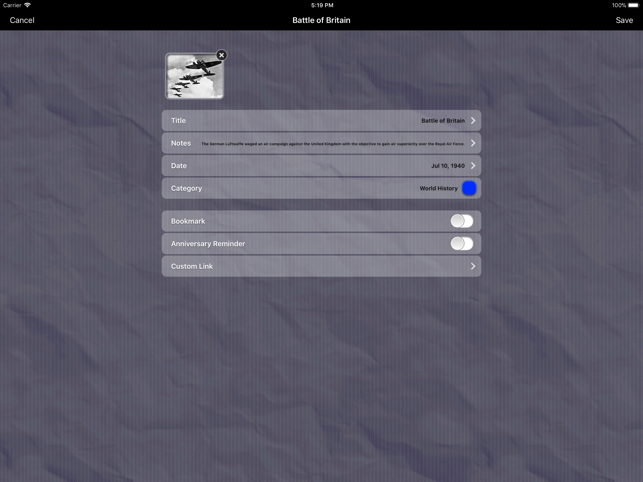Tap the Title label
This screenshot has height=482, width=643.
[178, 121]
